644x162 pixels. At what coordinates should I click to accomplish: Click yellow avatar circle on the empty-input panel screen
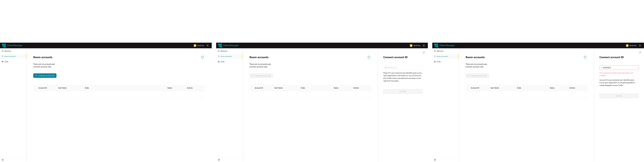click(411, 46)
